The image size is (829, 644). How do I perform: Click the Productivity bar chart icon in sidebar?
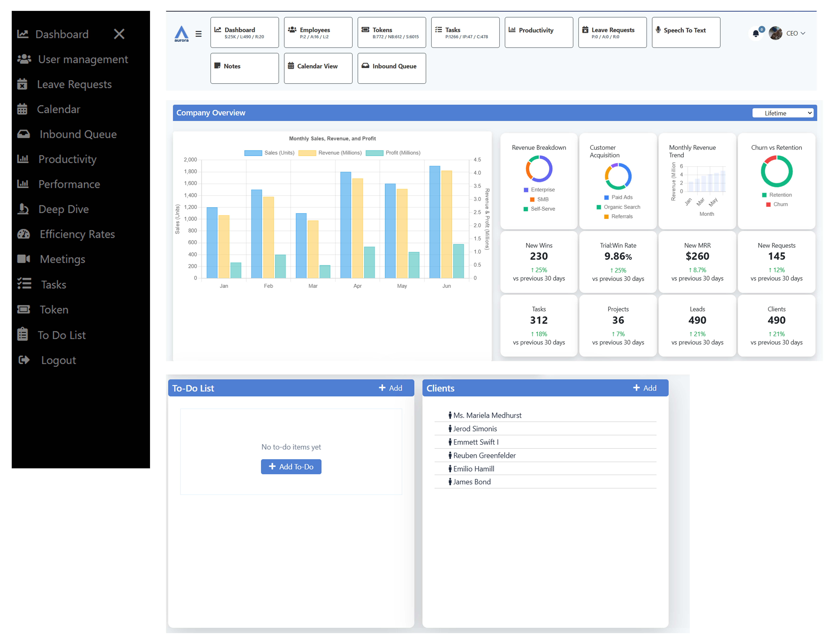pyautogui.click(x=23, y=159)
